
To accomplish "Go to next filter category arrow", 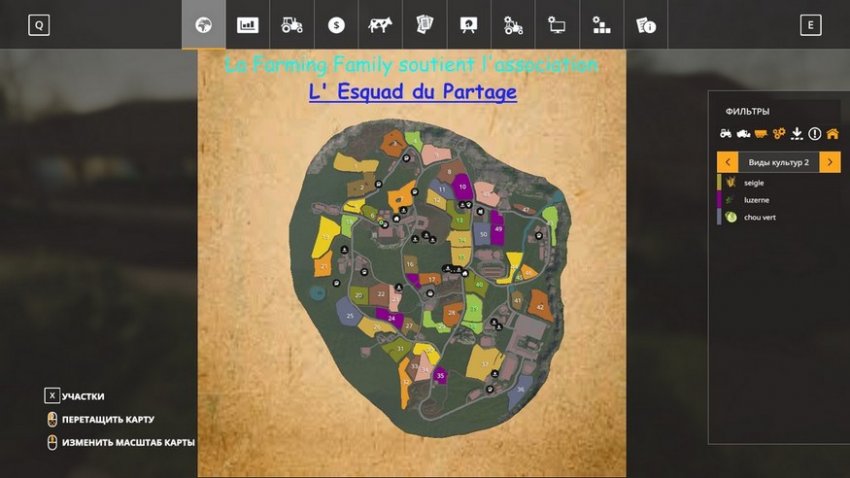I will [x=830, y=162].
